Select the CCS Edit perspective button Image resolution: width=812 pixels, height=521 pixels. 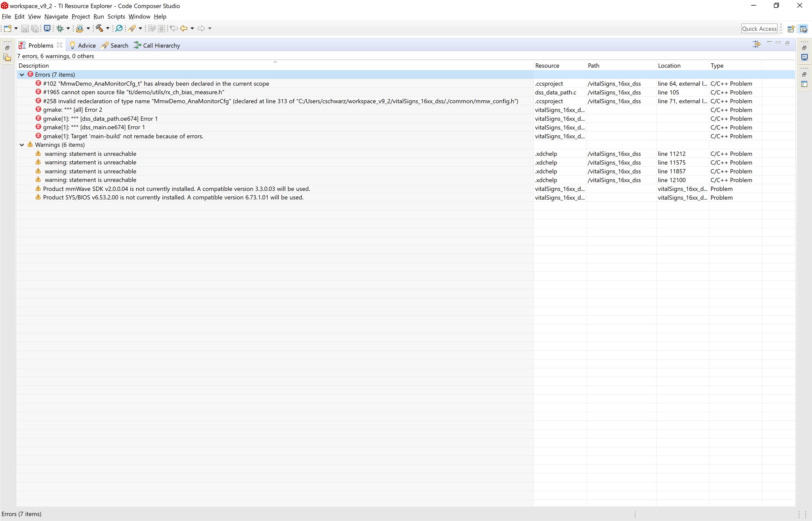pos(803,29)
